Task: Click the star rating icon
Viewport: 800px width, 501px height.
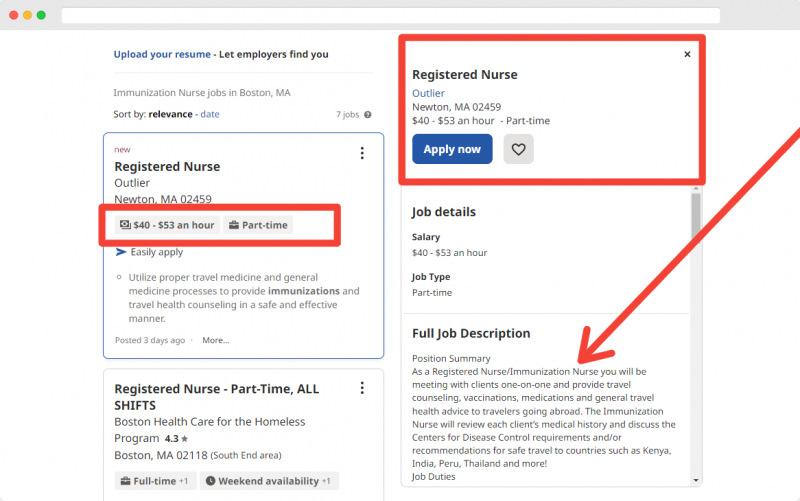Action: pos(185,439)
